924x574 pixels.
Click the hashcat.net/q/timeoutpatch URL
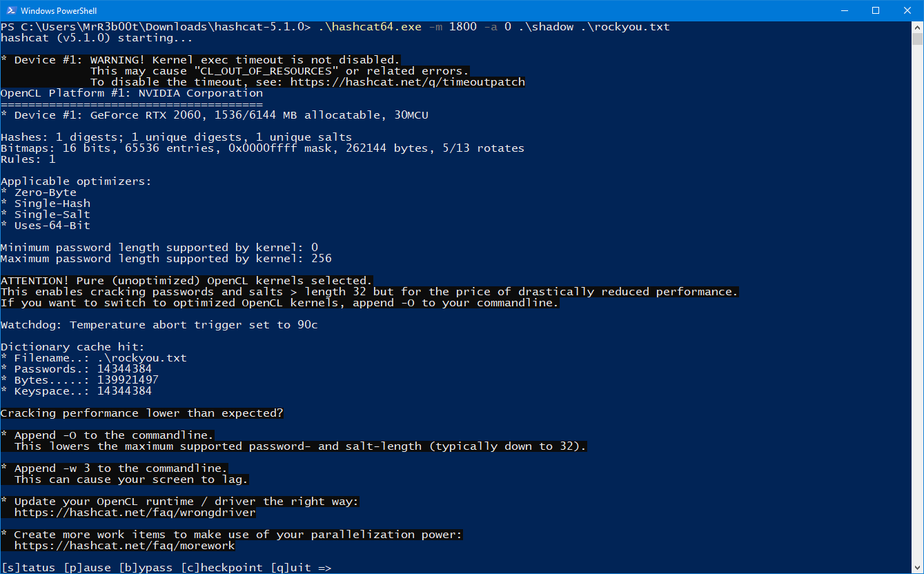coord(408,82)
